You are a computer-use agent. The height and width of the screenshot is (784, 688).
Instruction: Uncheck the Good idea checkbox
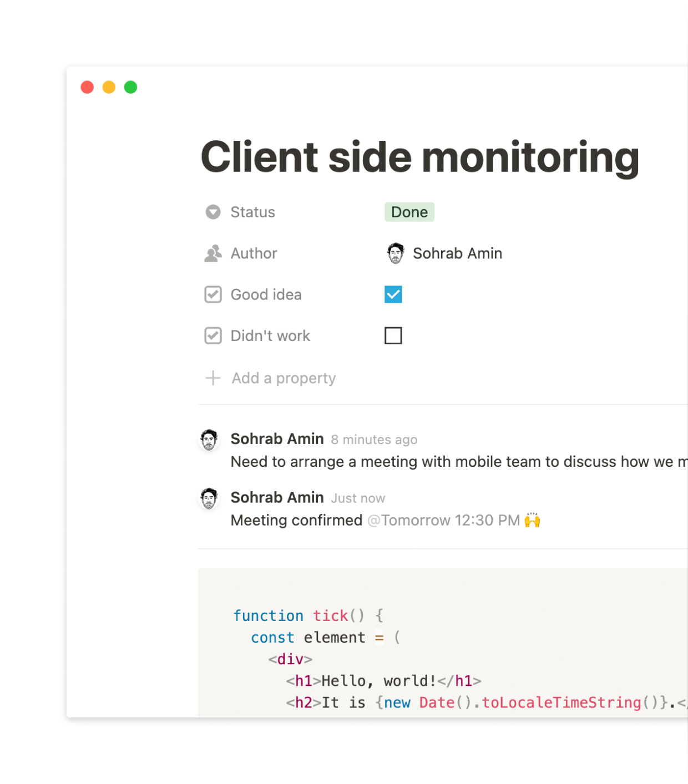point(393,294)
